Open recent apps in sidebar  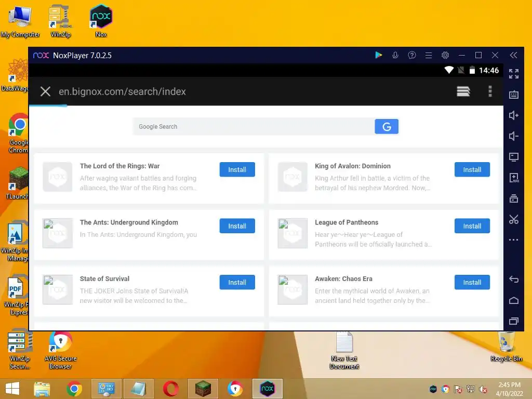tap(514, 321)
